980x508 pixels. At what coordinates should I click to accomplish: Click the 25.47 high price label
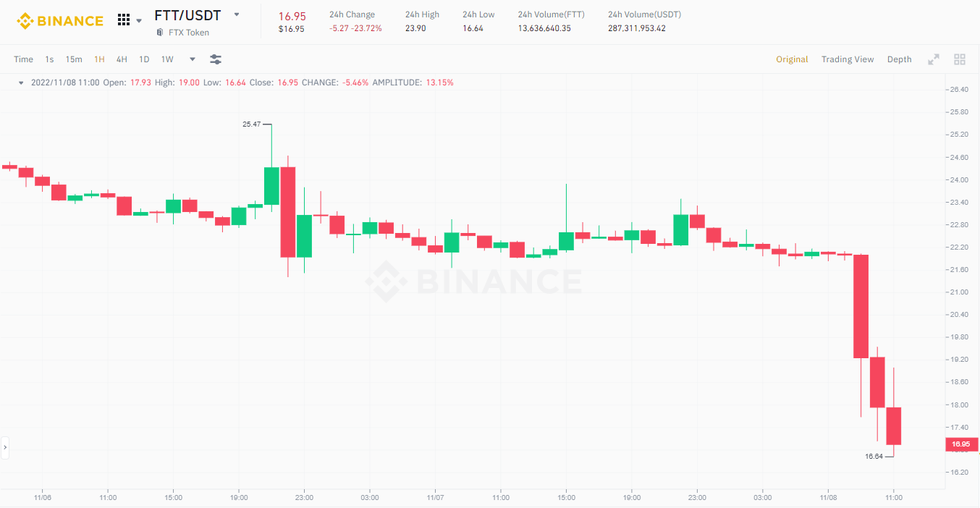251,124
